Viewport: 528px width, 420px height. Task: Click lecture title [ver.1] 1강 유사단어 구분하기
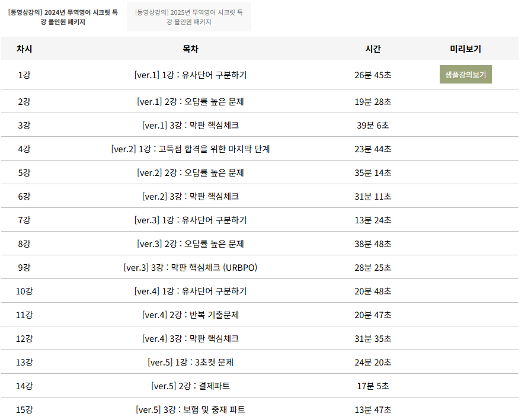(190, 75)
